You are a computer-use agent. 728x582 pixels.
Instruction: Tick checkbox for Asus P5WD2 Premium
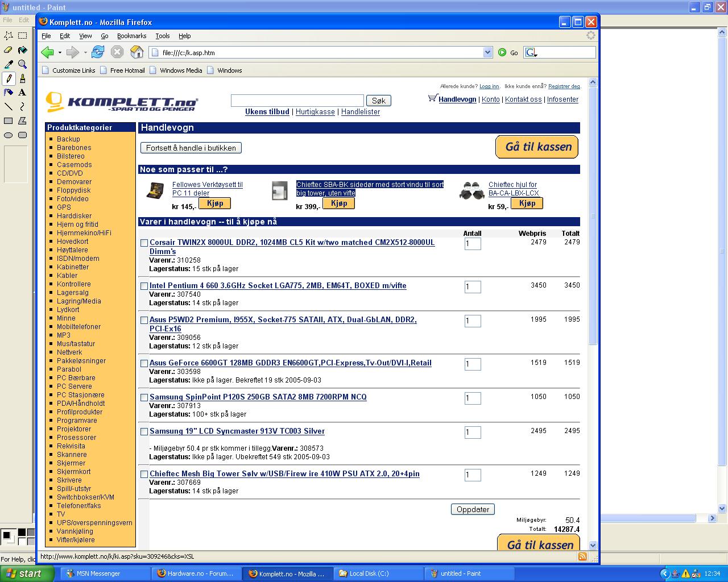click(144, 321)
